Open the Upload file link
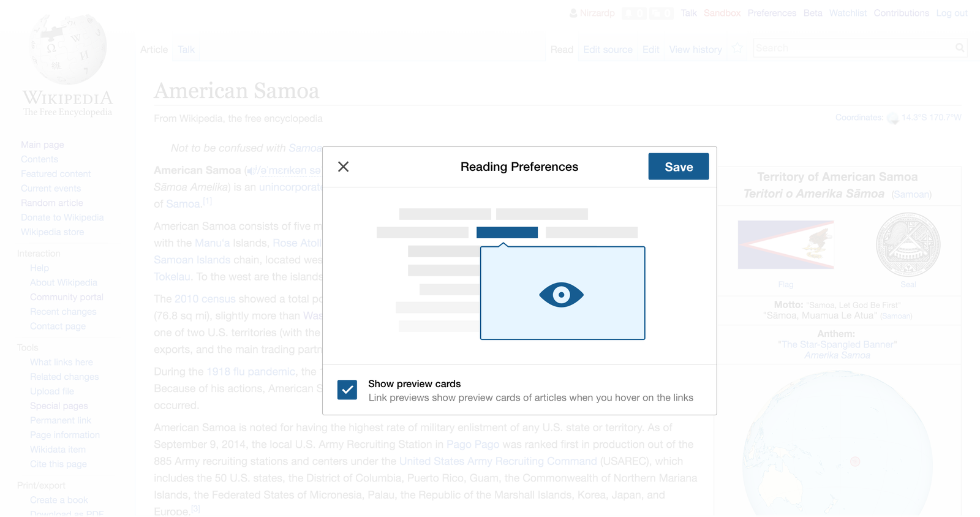980x517 pixels. point(52,391)
